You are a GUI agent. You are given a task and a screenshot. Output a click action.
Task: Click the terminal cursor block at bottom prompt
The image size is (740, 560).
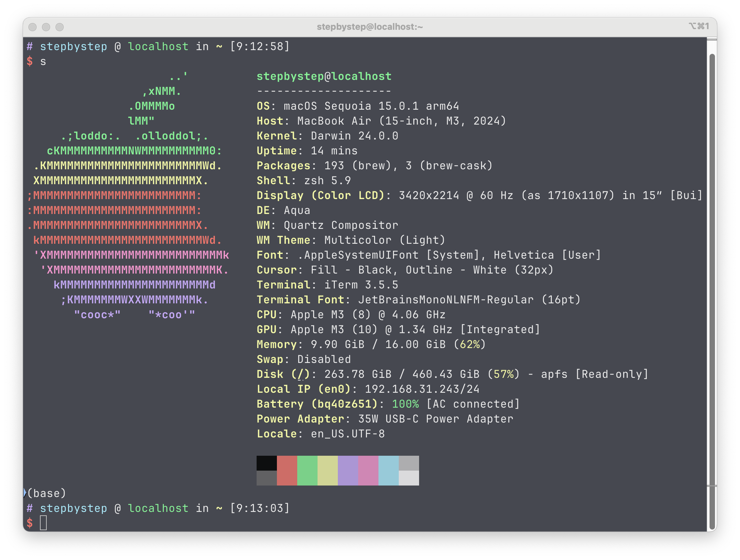pos(43,523)
